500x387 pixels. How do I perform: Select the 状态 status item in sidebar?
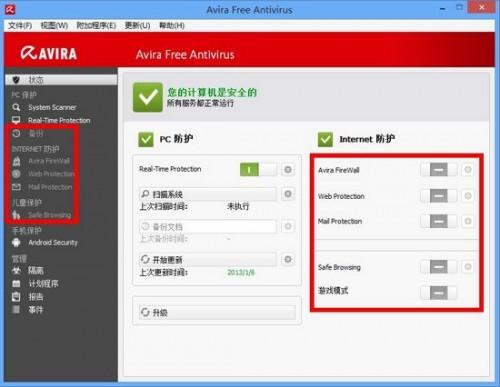point(61,80)
